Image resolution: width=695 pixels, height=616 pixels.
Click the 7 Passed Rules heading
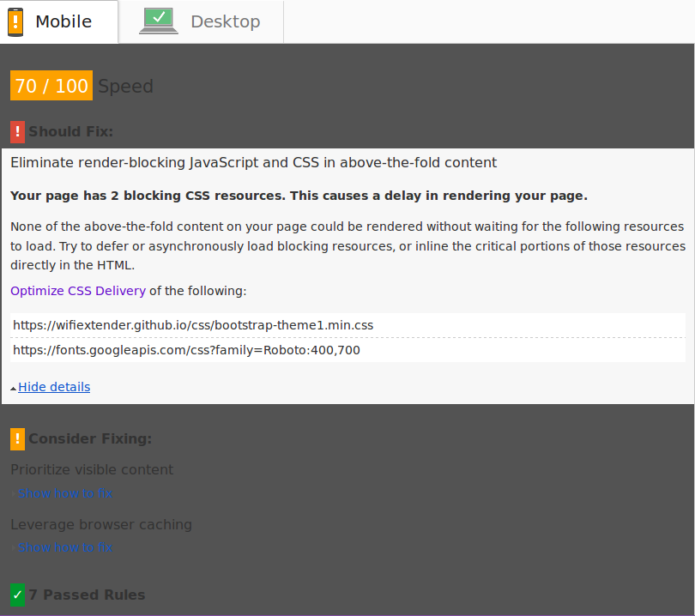[87, 595]
